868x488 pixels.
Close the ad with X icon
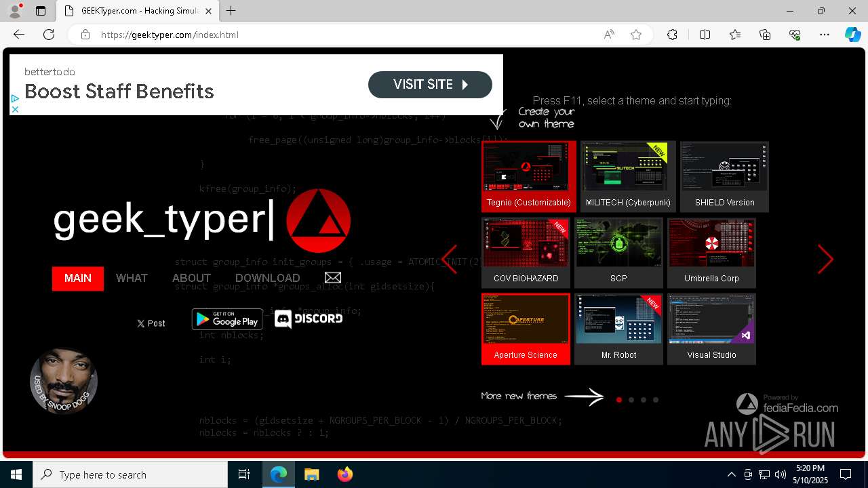pyautogui.click(x=15, y=109)
